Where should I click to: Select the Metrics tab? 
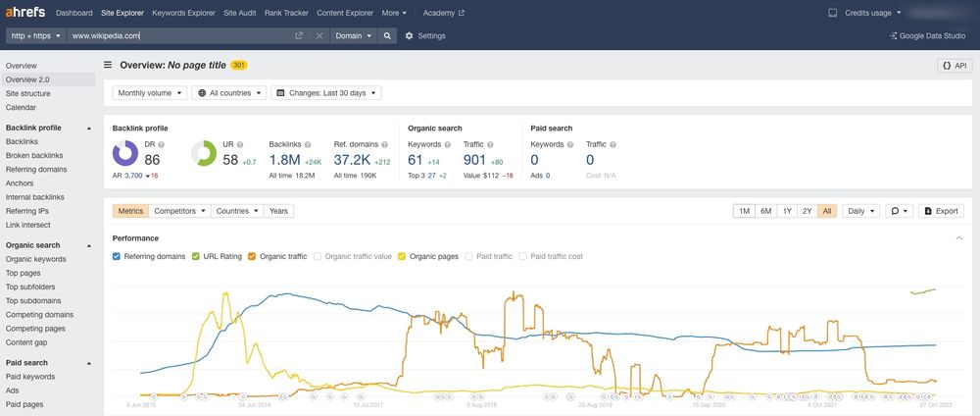point(130,211)
